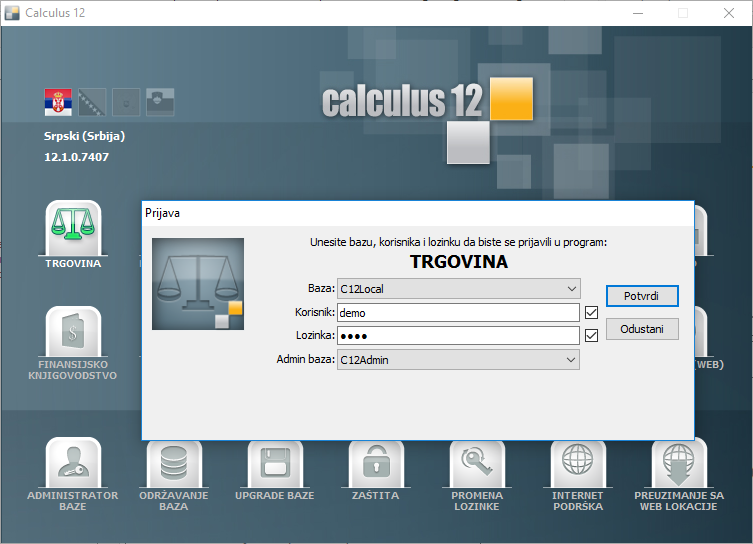This screenshot has width=753, height=544.
Task: Click the version text 12.1.0.7407
Action: (x=76, y=157)
